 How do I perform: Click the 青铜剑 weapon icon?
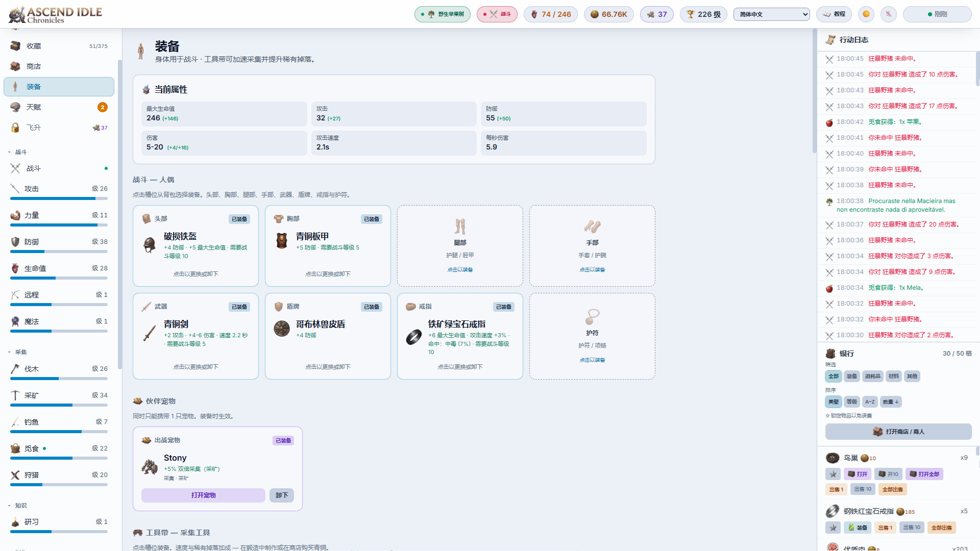pos(150,333)
